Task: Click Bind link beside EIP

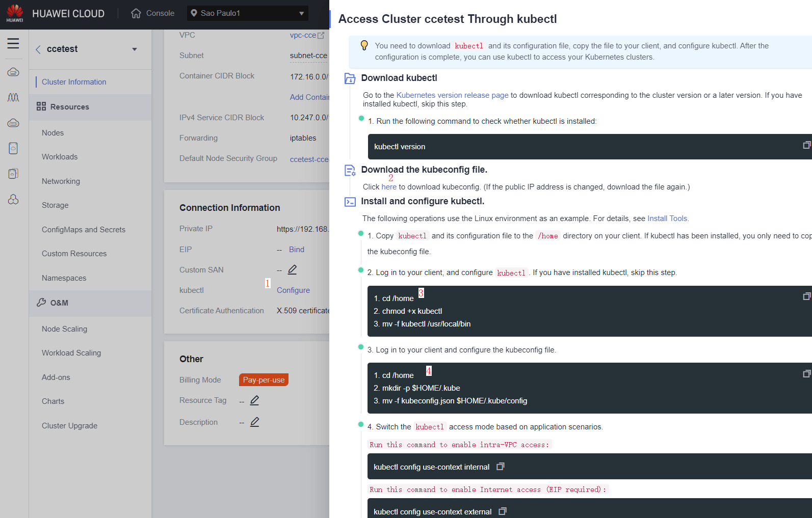Action: [x=296, y=250]
